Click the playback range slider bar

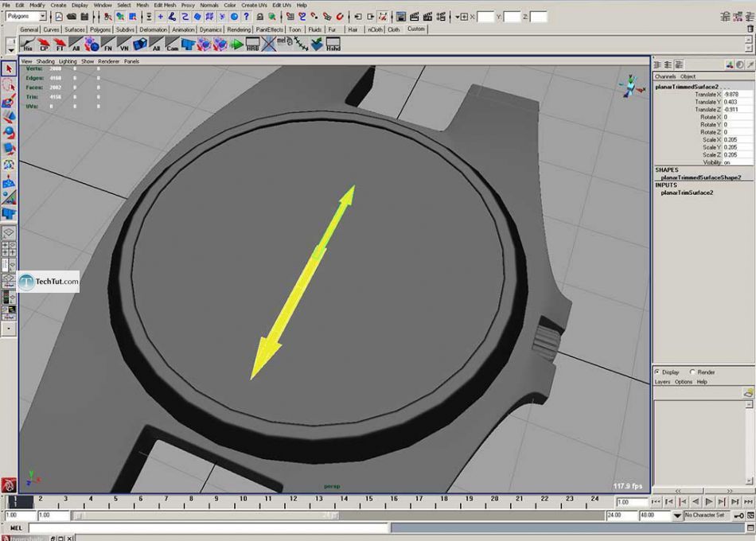point(205,516)
